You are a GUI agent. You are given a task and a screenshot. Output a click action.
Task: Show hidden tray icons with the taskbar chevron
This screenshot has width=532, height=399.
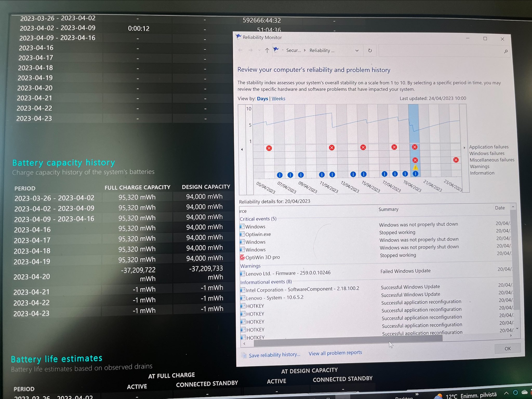pos(506,393)
